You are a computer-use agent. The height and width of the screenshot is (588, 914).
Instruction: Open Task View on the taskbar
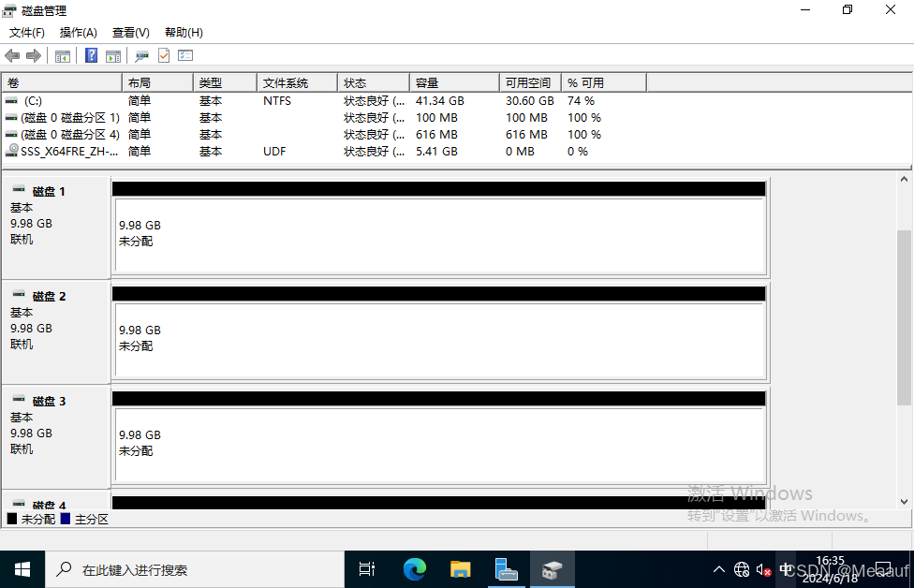click(x=367, y=569)
